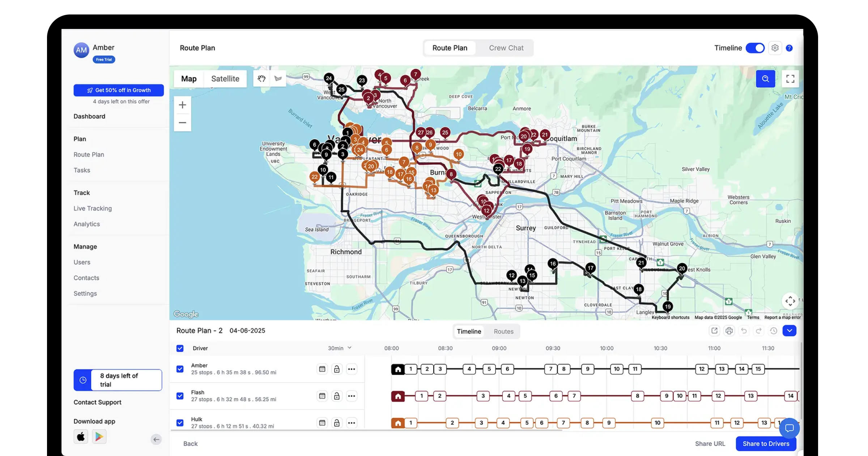Switch to the Crew Chat tab

(506, 48)
